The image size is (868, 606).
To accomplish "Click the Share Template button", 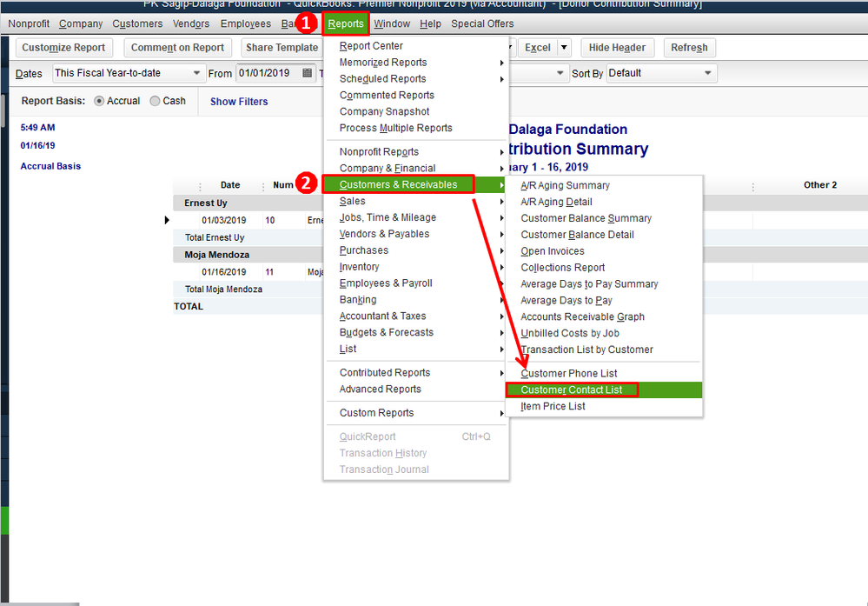I will pos(282,48).
